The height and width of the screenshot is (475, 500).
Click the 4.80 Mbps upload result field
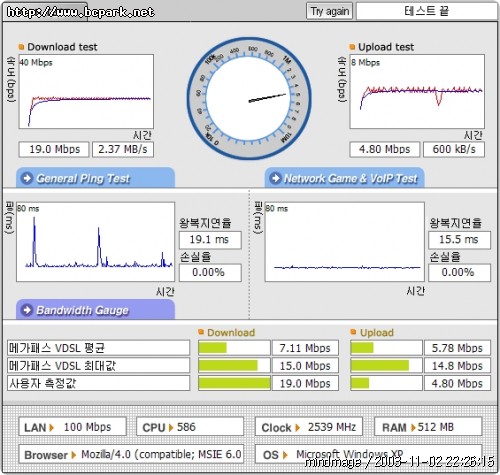(x=385, y=149)
